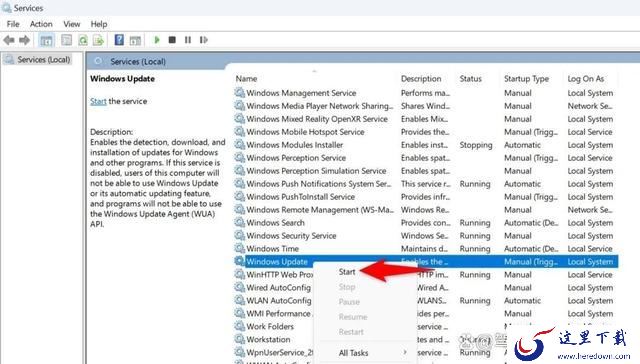Select Windows Push Notifications System Service
Viewport: 640px width, 364px height.
click(x=426, y=184)
